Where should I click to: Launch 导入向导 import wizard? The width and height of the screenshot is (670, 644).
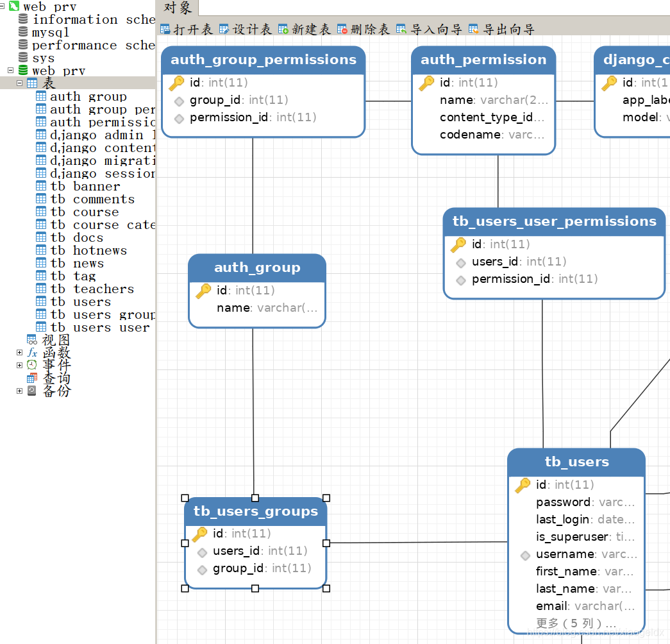(x=429, y=29)
